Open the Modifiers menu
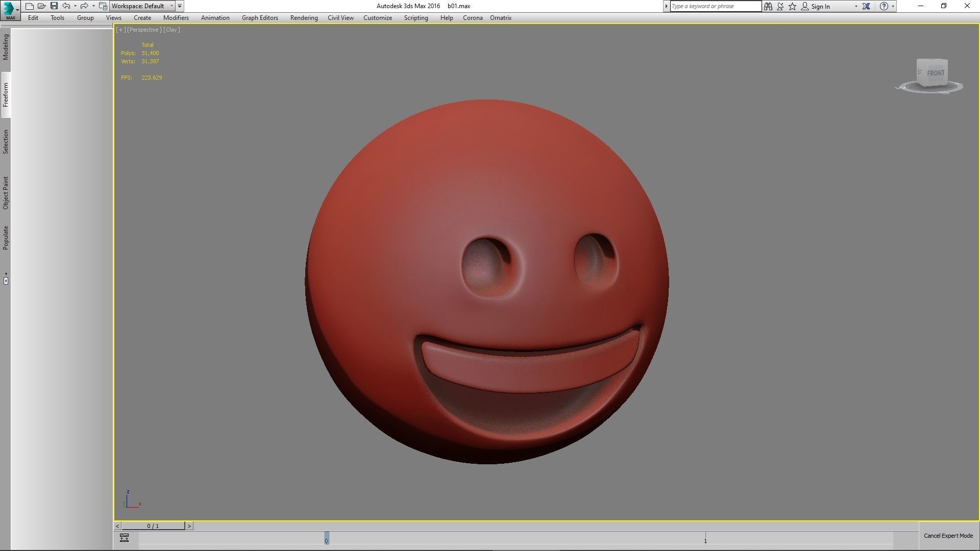Image resolution: width=980 pixels, height=551 pixels. pyautogui.click(x=176, y=18)
